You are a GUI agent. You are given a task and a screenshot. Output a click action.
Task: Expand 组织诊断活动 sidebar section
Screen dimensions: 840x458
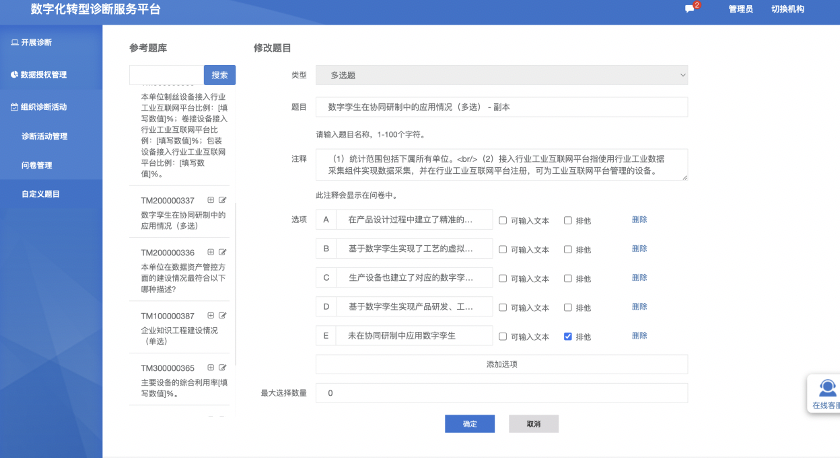click(39, 107)
